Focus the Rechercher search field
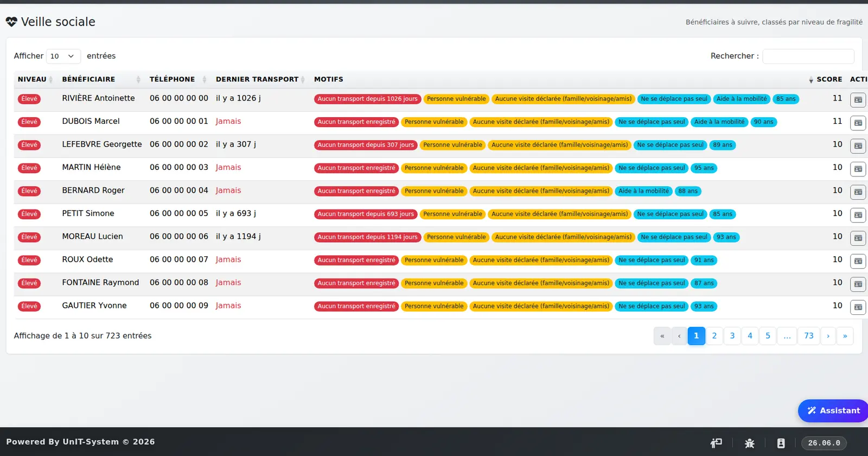Viewport: 868px width, 456px height. click(x=808, y=56)
